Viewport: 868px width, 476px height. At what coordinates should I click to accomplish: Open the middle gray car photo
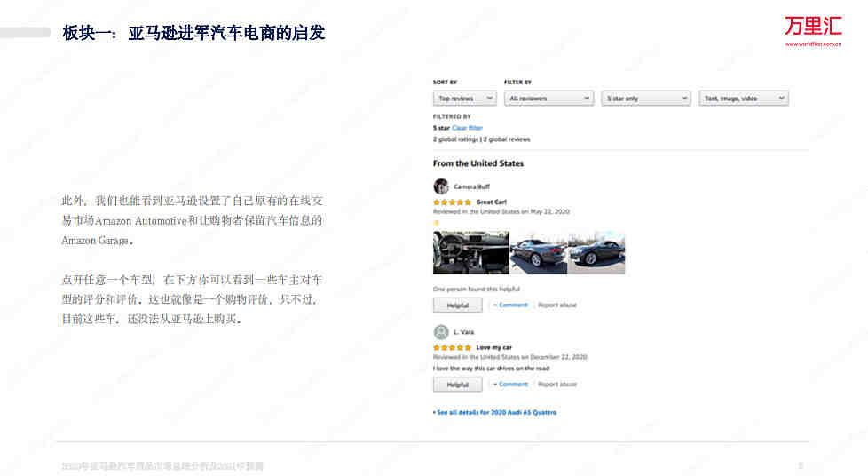539,253
